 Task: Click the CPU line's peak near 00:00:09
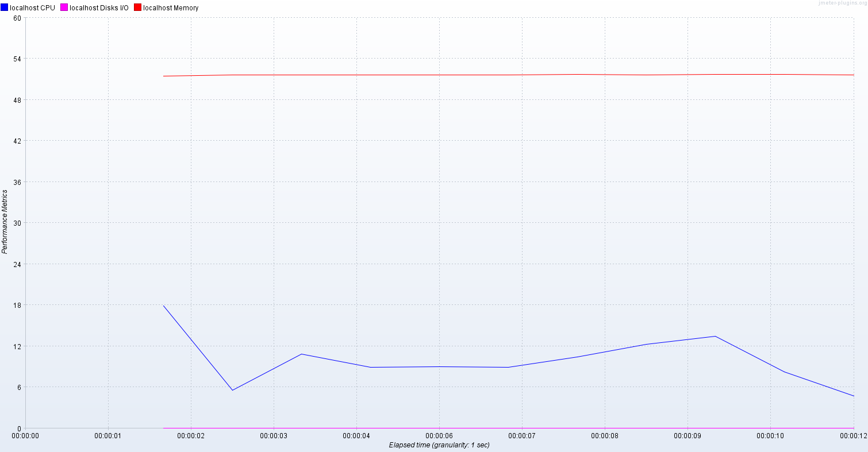[715, 336]
